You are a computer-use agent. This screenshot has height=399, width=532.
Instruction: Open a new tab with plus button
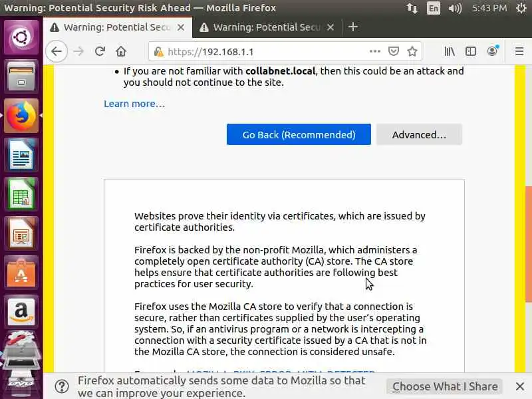(x=353, y=27)
